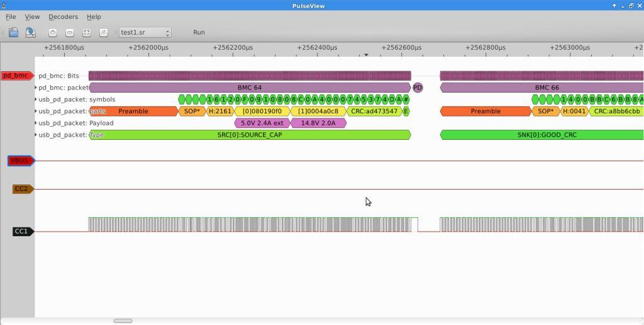Click the time ruler cursor marker triangle
The width and height of the screenshot is (644, 325).
(x=366, y=55)
